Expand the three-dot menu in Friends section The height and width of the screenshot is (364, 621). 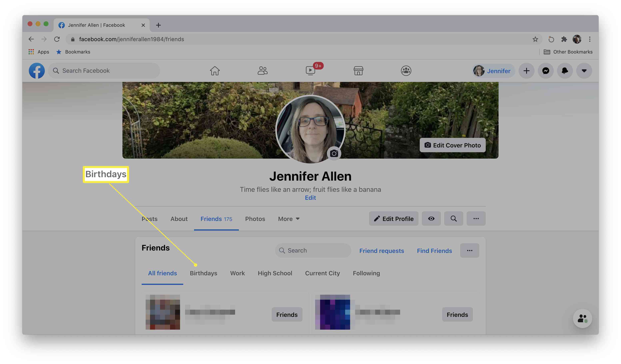470,251
